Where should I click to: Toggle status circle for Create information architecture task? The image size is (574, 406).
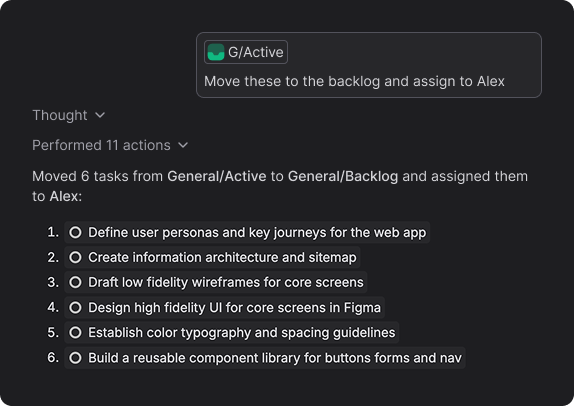[x=75, y=257]
